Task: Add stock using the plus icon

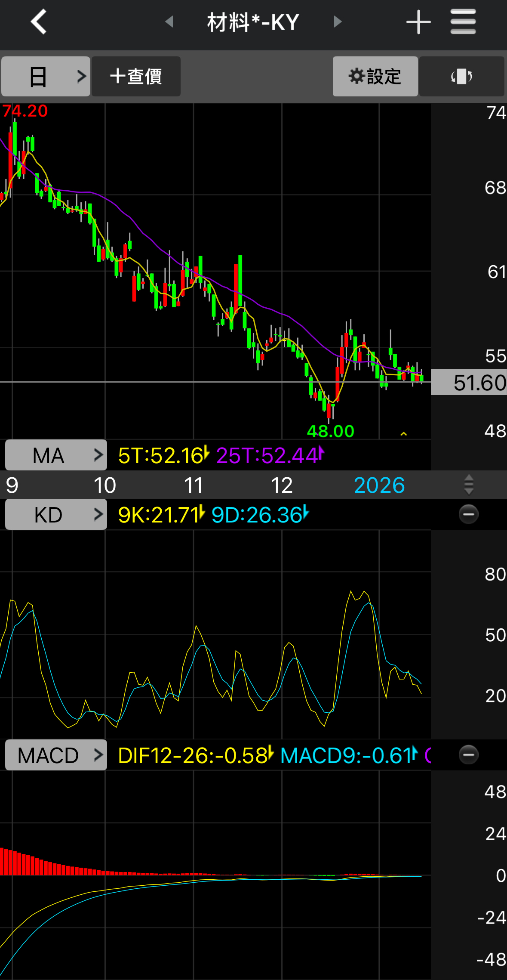Action: pos(418,22)
